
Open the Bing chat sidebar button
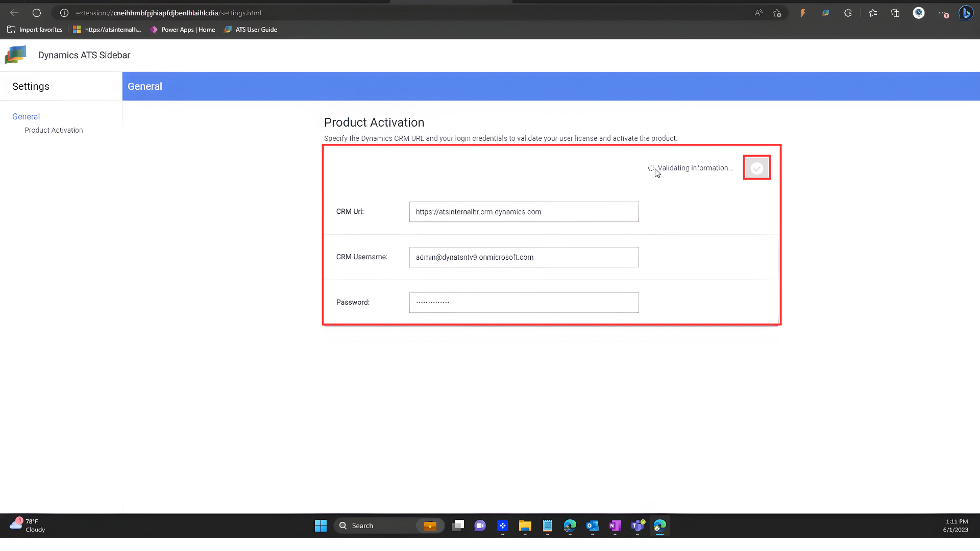click(966, 13)
